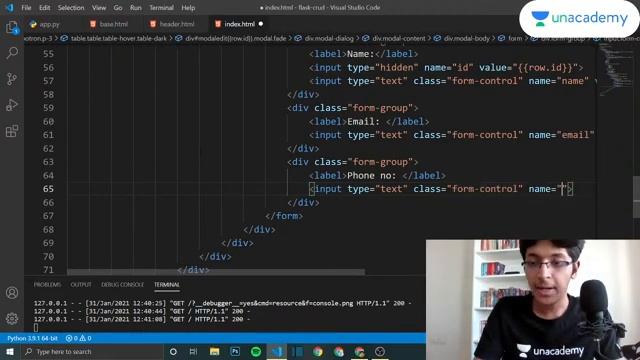Screen dimensions: 640x360
Task: Click the editor horizontal scrollbar
Action: tap(216, 272)
